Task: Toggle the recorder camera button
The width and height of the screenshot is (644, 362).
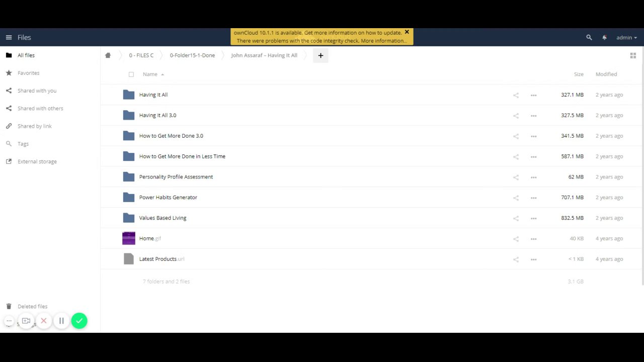Action: [x=26, y=321]
